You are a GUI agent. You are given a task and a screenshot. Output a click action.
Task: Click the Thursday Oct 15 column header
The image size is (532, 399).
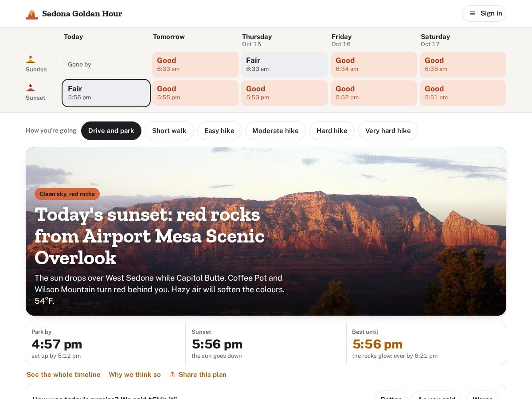click(257, 40)
